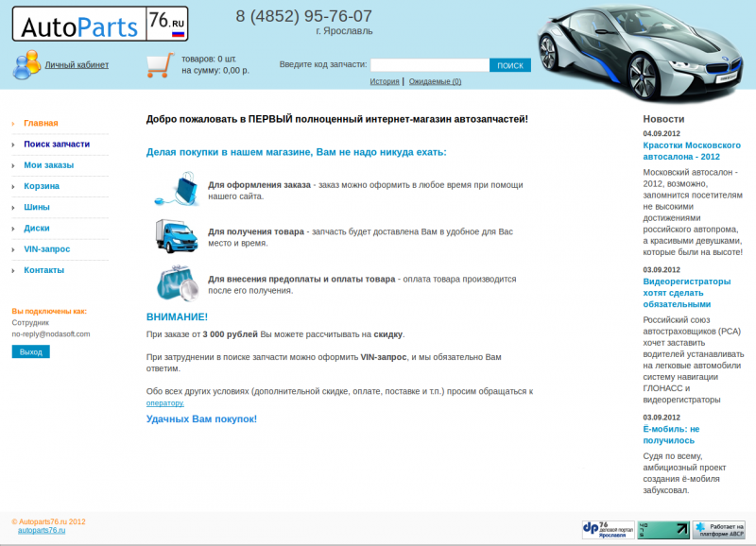Image resolution: width=756 pixels, height=546 pixels.
Task: Click the оператору link in the text
Action: point(165,403)
